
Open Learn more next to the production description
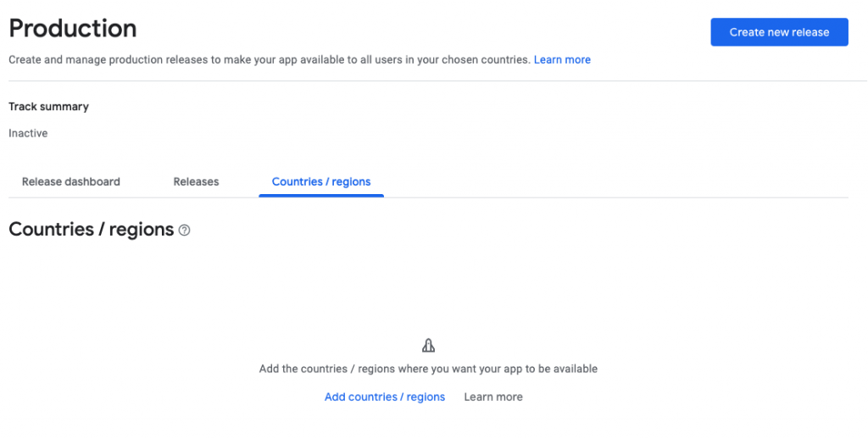[562, 59]
